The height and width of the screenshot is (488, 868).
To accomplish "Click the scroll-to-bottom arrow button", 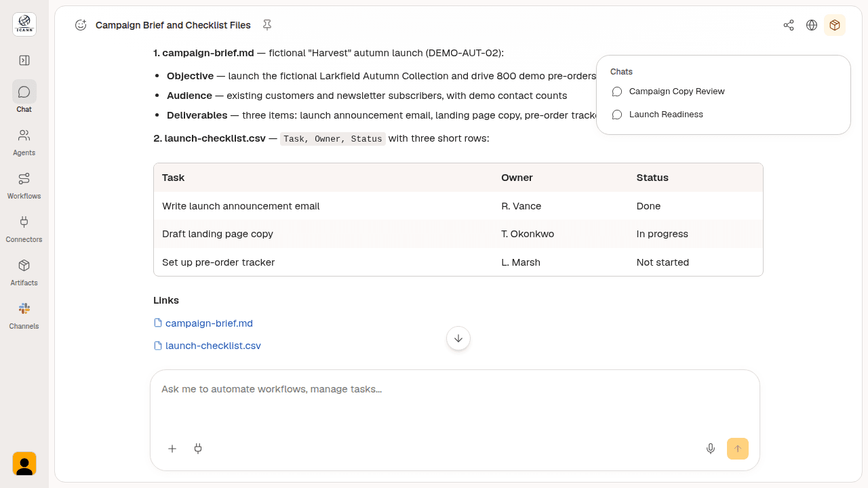I will click(x=458, y=338).
